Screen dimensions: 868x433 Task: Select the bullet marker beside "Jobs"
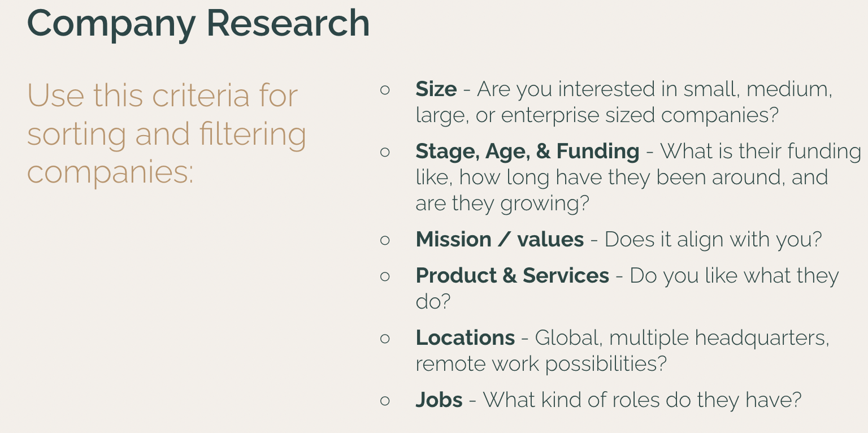385,400
